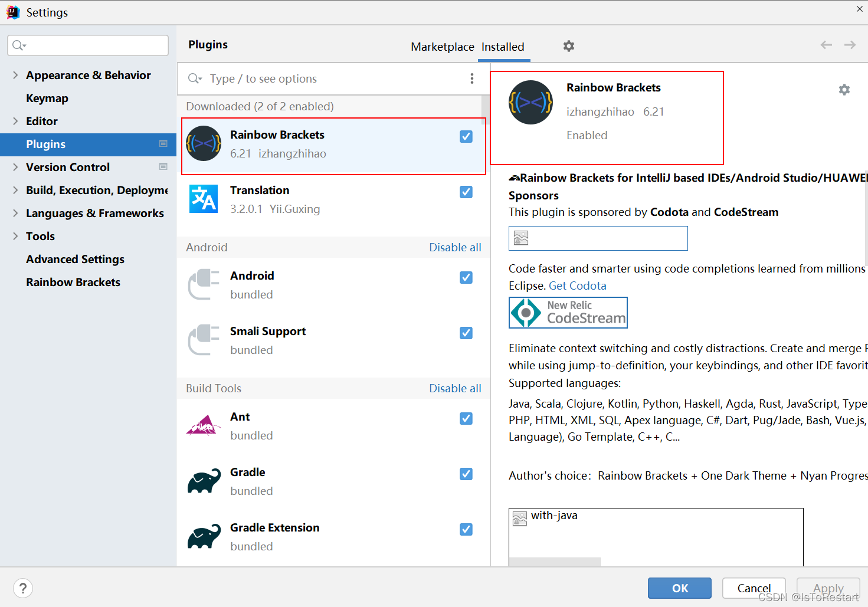
Task: Click the Ant plugin icon
Action: (x=204, y=425)
